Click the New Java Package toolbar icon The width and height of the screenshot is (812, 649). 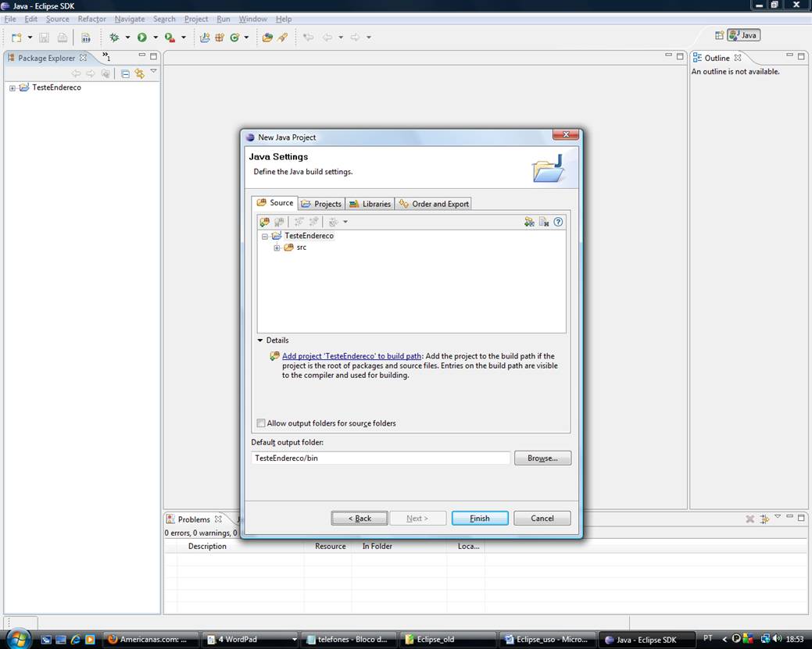click(220, 37)
